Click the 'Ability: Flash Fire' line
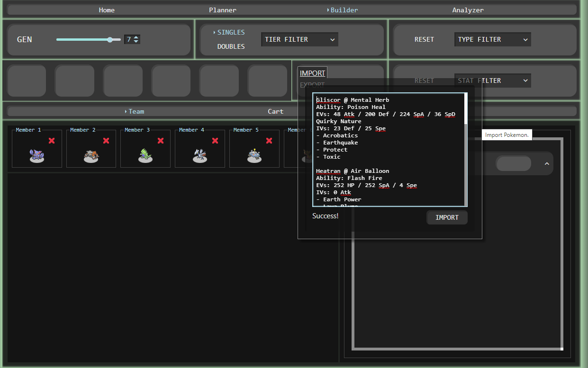The width and height of the screenshot is (588, 368). tap(349, 178)
